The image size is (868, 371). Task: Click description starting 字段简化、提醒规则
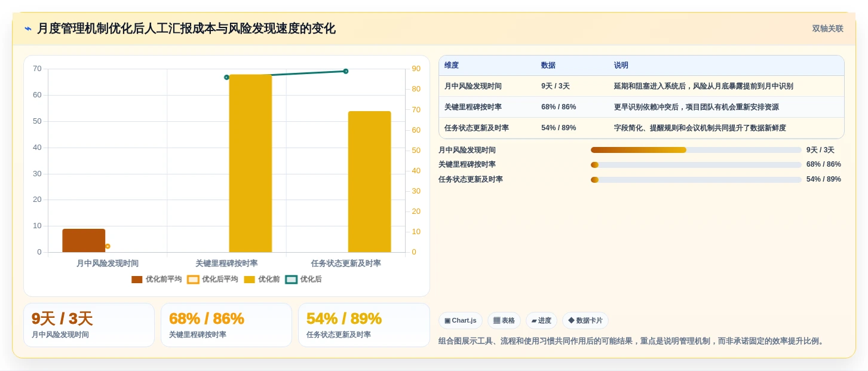[700, 128]
